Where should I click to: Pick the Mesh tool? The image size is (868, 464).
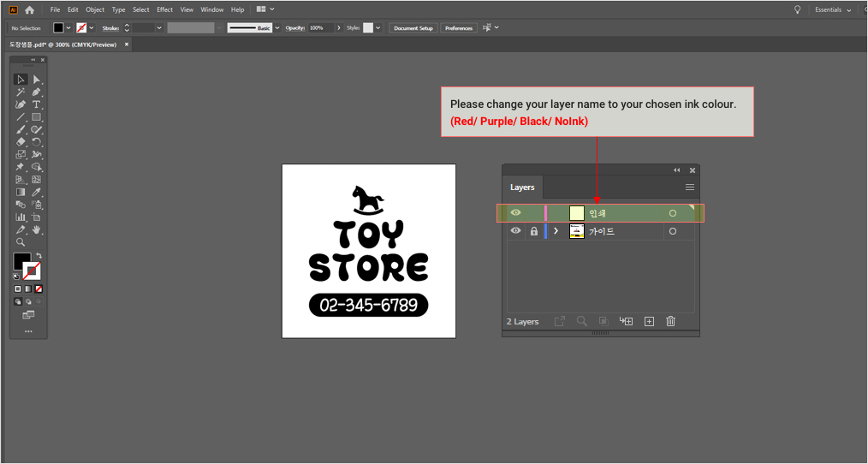click(37, 180)
